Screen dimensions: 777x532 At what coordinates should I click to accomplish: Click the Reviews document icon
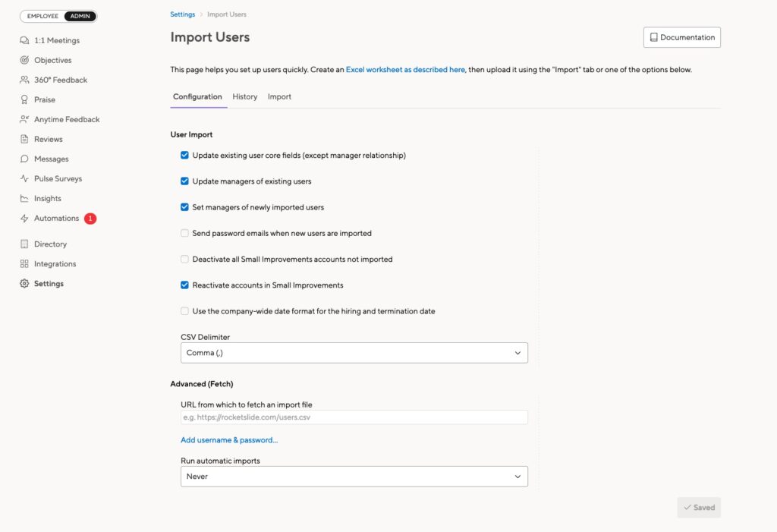[24, 140]
